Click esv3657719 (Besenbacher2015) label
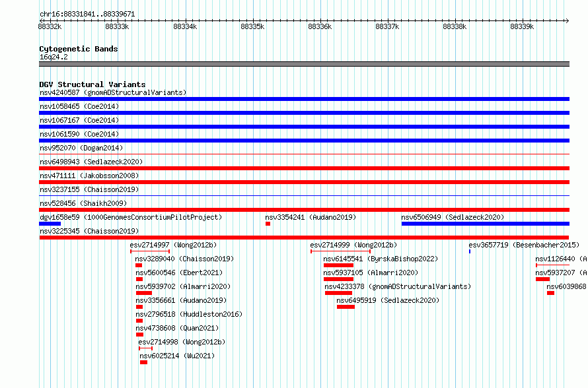Screen dimensions: 588x388 [524, 245]
